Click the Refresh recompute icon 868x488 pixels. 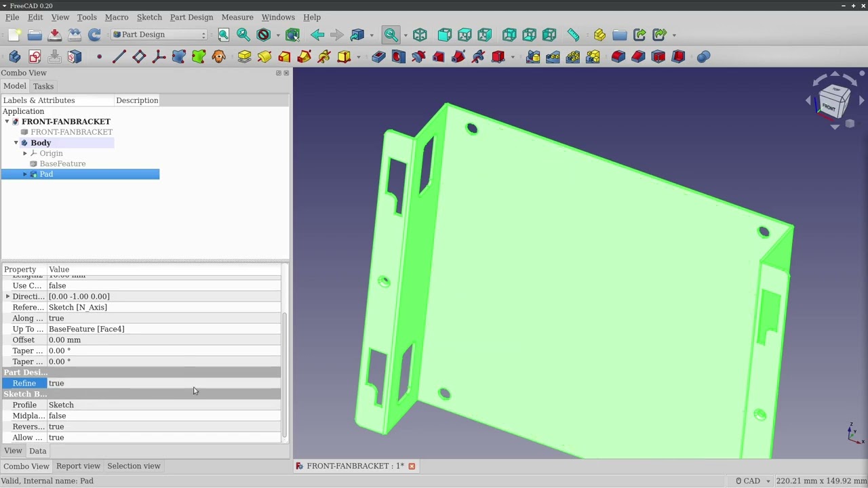(94, 35)
